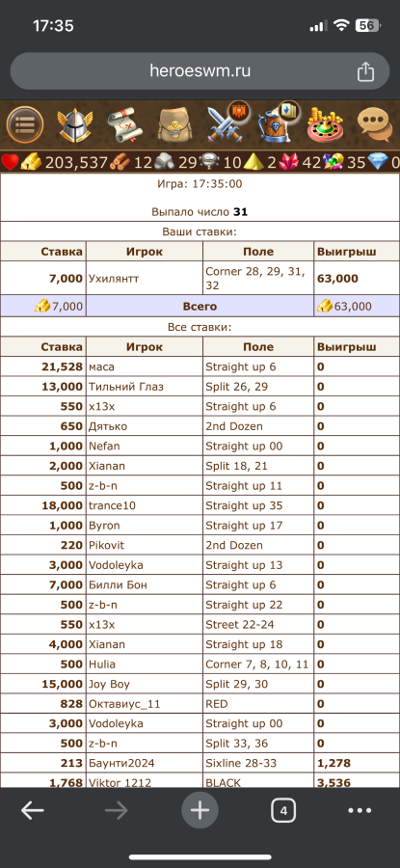Open the roulette wheel with coins icon
400x868 pixels.
[x=326, y=125]
